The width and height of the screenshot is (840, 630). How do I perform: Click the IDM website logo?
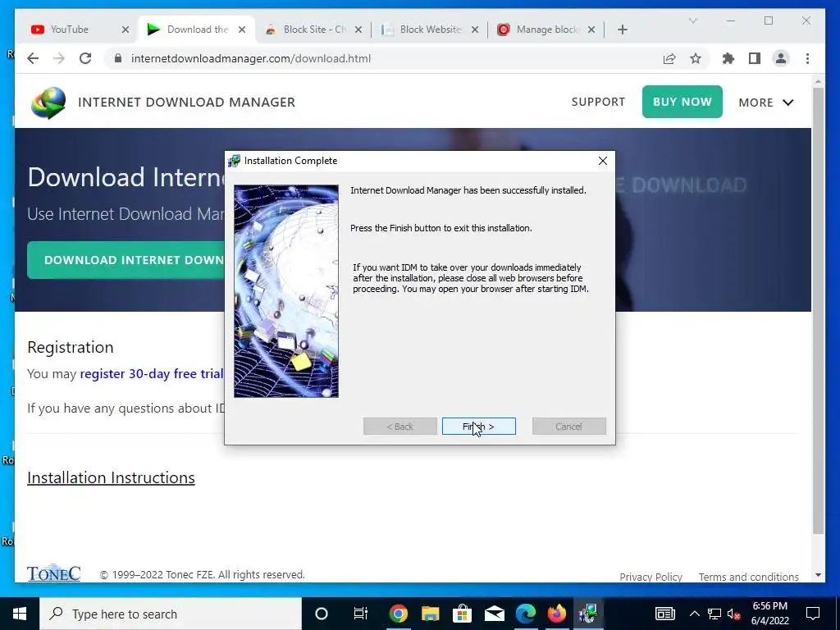point(48,103)
